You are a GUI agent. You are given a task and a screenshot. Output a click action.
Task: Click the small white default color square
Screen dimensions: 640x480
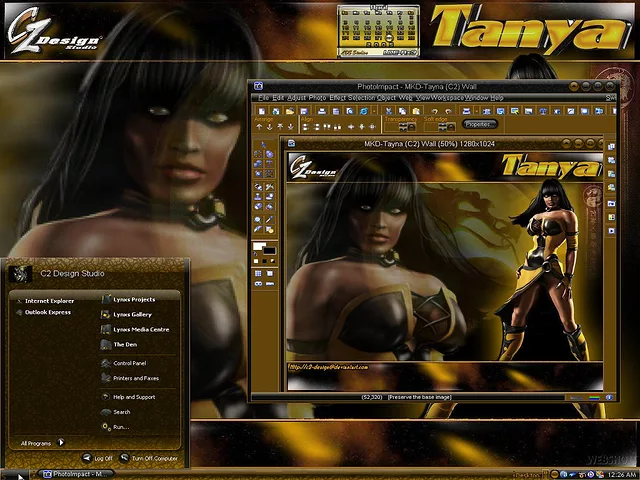tap(256, 261)
